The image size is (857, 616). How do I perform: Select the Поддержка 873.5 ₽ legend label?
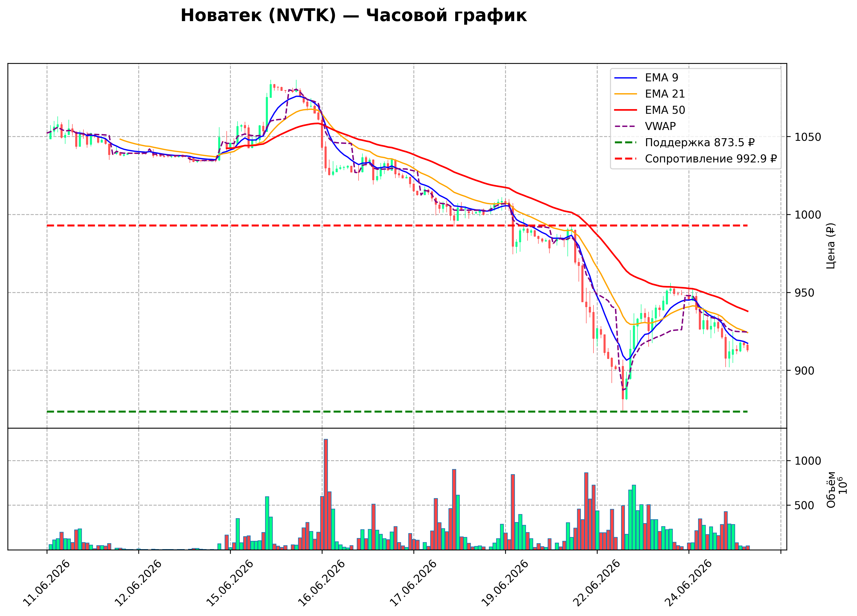[699, 143]
